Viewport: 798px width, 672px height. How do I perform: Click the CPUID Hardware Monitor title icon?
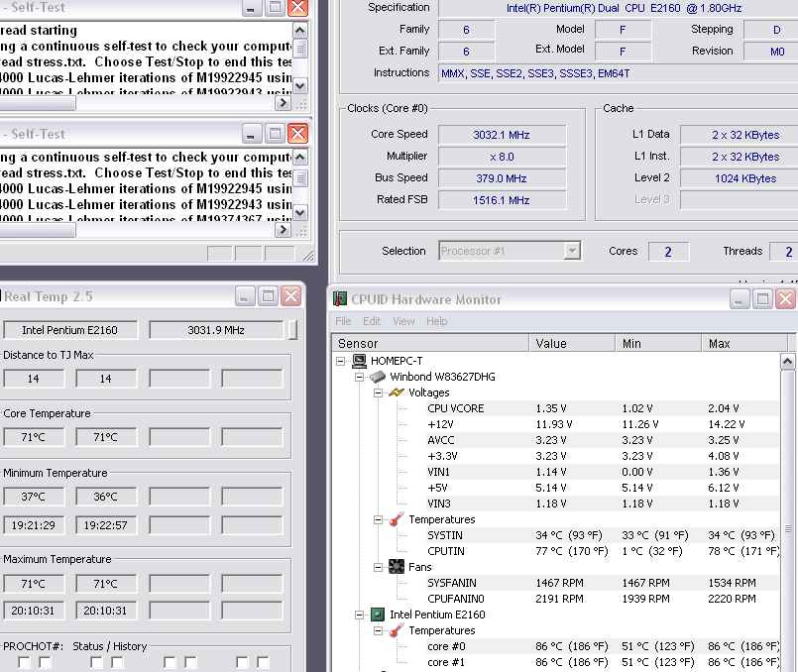coord(339,299)
